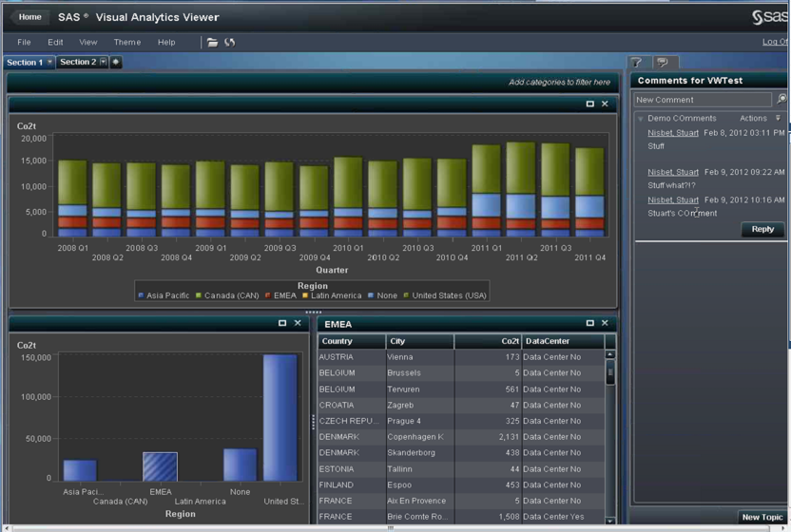Screen dimensions: 791x532
Task: Click the search icon beside New Comment
Action: pyautogui.click(x=781, y=99)
